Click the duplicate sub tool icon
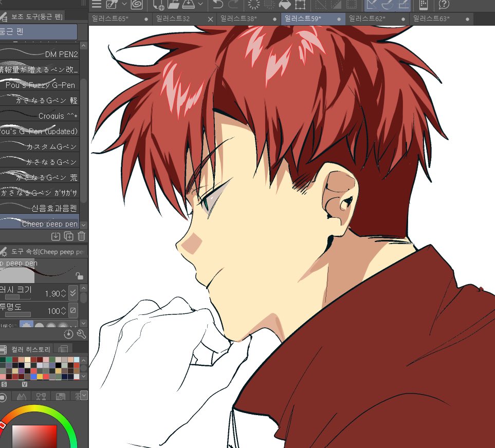This screenshot has height=448, width=495. coord(68,236)
